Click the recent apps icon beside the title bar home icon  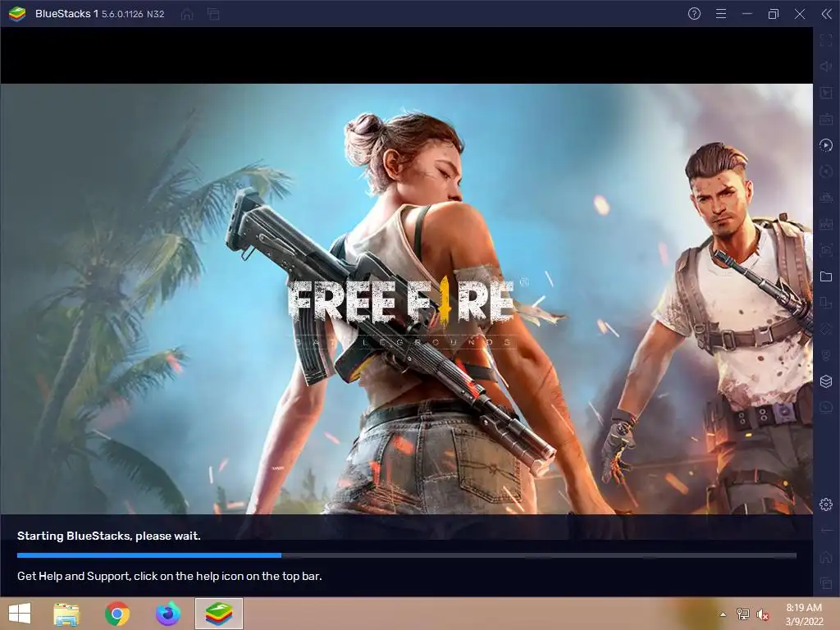pyautogui.click(x=213, y=15)
